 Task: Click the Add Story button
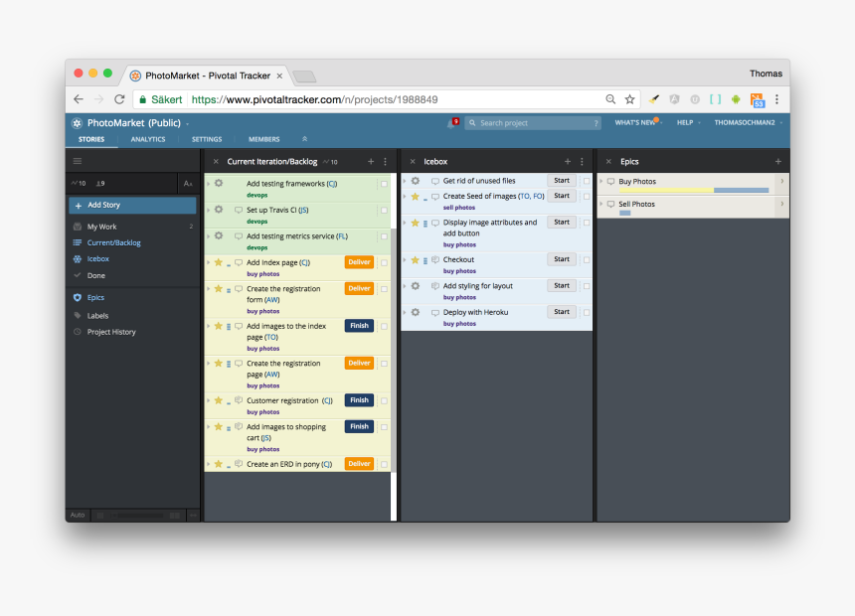(132, 205)
